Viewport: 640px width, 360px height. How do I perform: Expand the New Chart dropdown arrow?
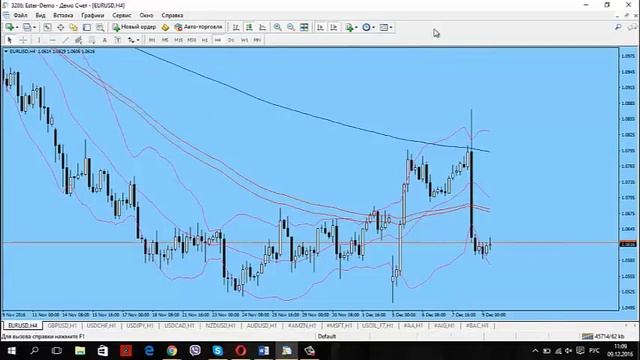(17, 27)
